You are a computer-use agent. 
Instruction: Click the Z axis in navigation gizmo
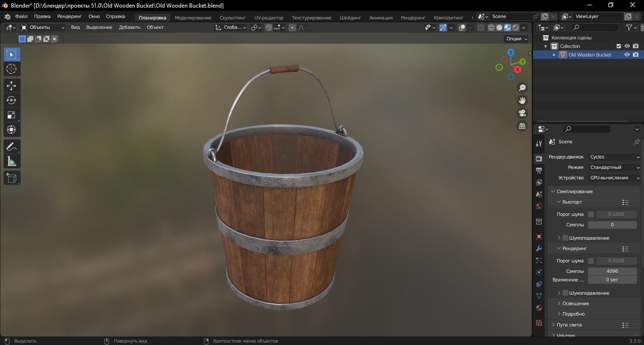click(x=511, y=52)
